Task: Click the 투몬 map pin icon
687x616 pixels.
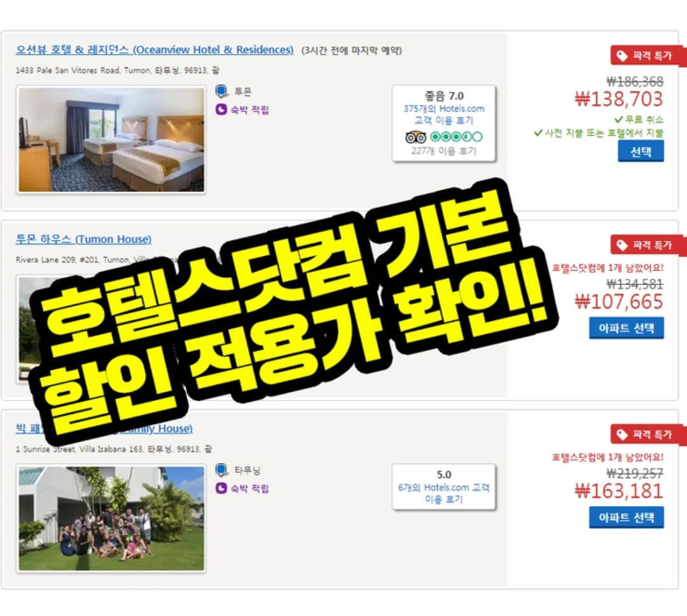Action: [222, 92]
